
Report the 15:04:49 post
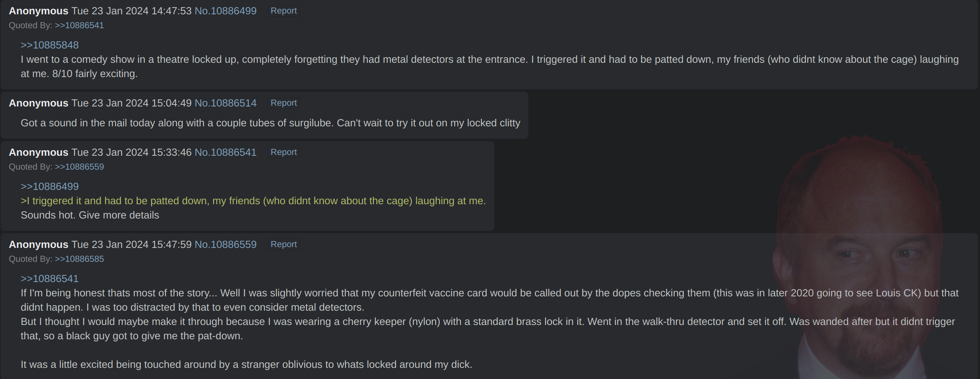point(283,103)
